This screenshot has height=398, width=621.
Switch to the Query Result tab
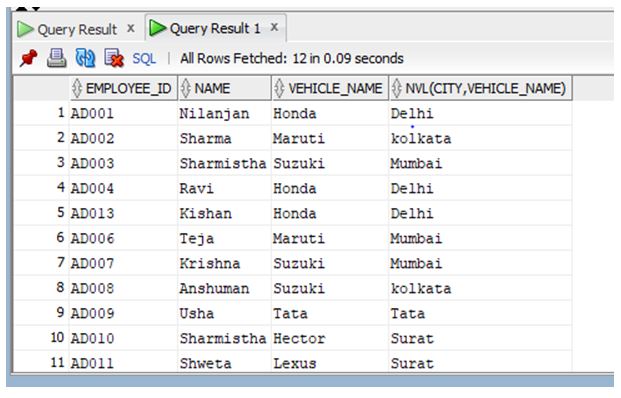pos(77,29)
